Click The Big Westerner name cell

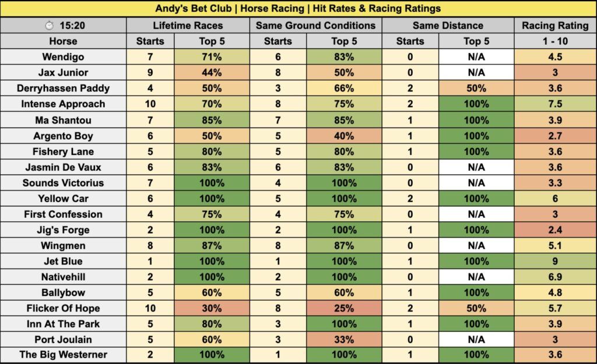pyautogui.click(x=63, y=356)
